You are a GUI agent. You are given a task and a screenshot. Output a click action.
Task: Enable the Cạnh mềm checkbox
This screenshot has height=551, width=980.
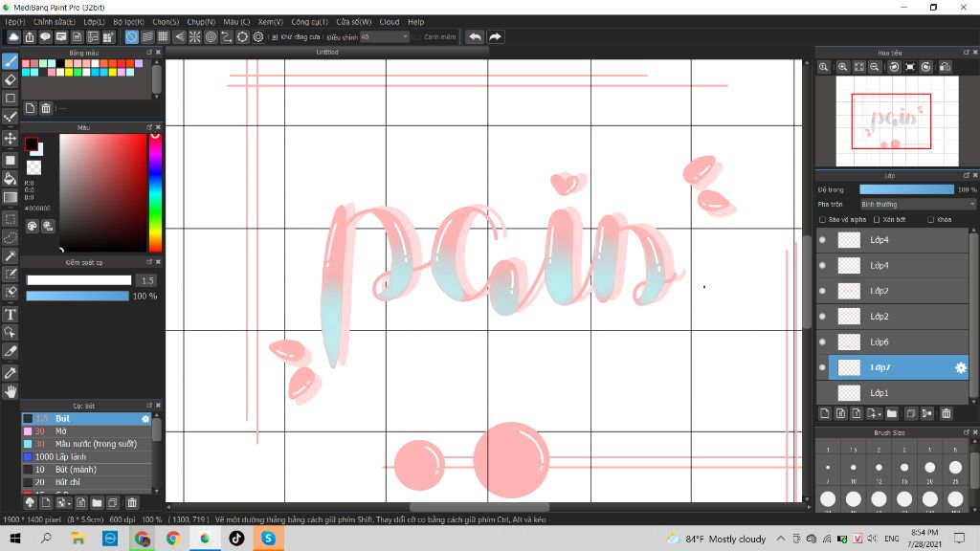[x=418, y=37]
